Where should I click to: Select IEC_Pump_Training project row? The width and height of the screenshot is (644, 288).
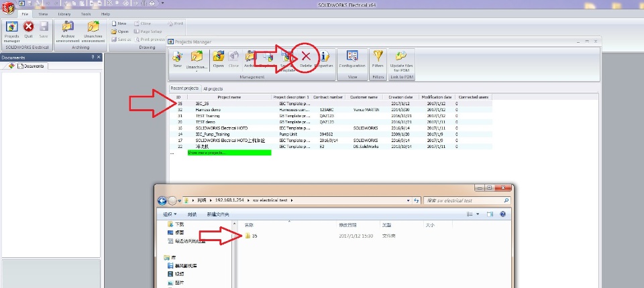pyautogui.click(x=330, y=134)
